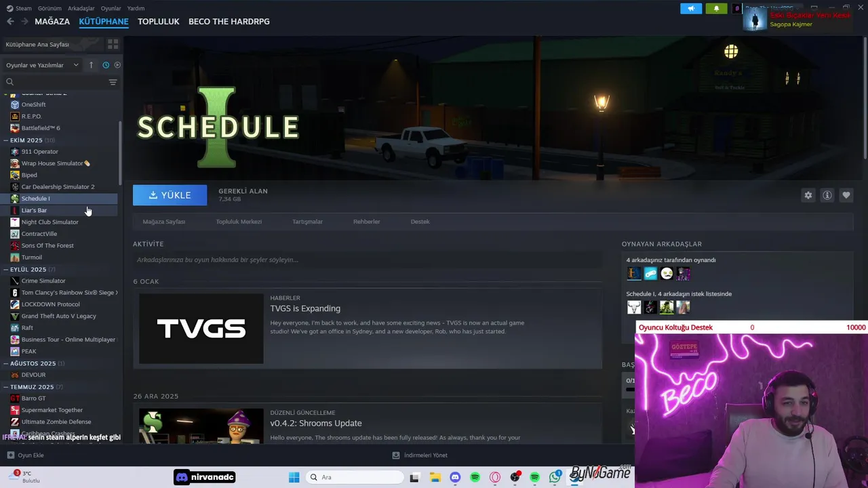Select Sons Of The Forest game

point(47,245)
